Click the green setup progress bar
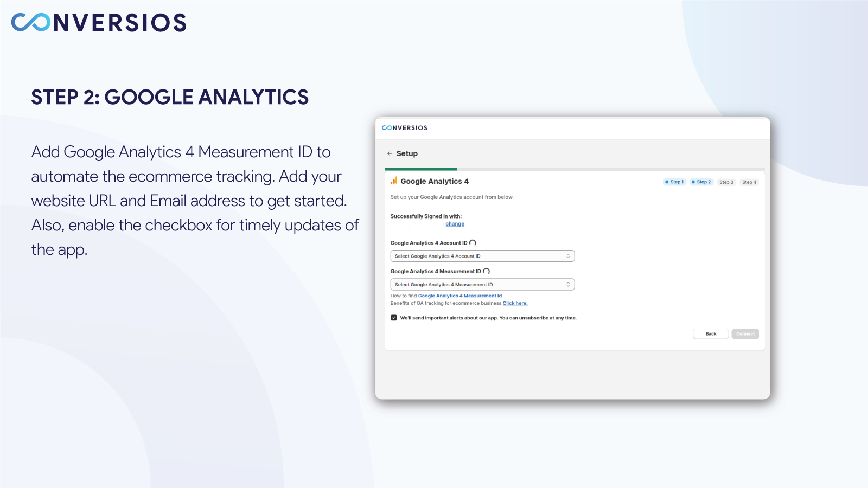 [421, 169]
